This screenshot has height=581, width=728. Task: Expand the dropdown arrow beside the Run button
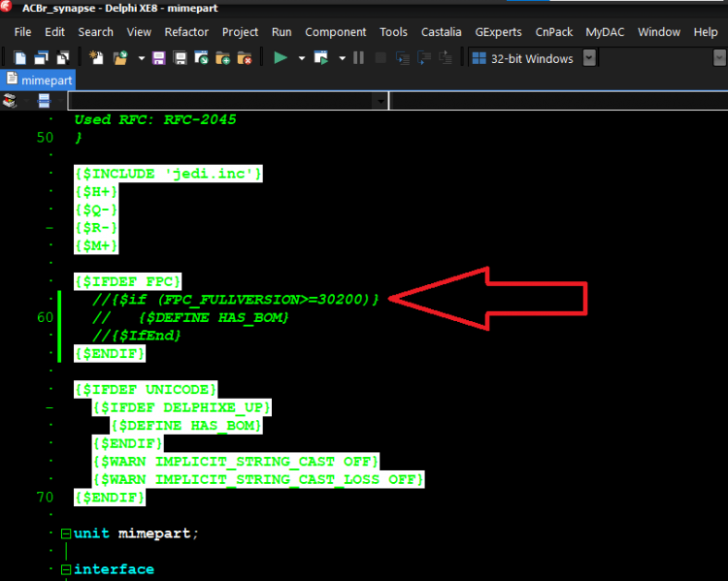302,58
